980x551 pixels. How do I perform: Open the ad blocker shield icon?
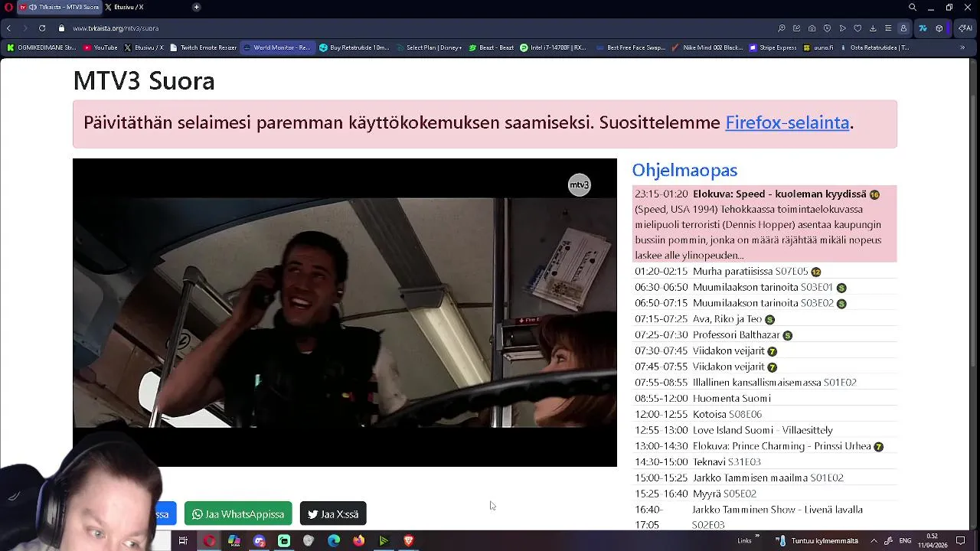(827, 28)
